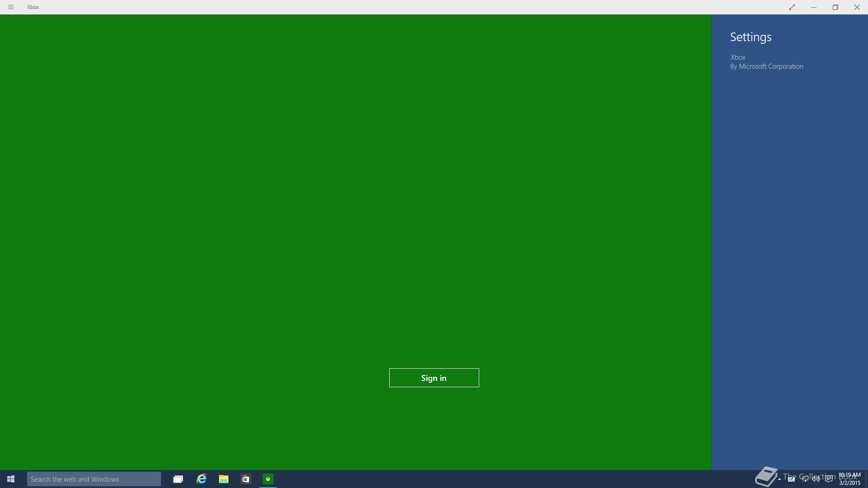
Task: Select the Xbox app taskbar icon
Action: [268, 479]
